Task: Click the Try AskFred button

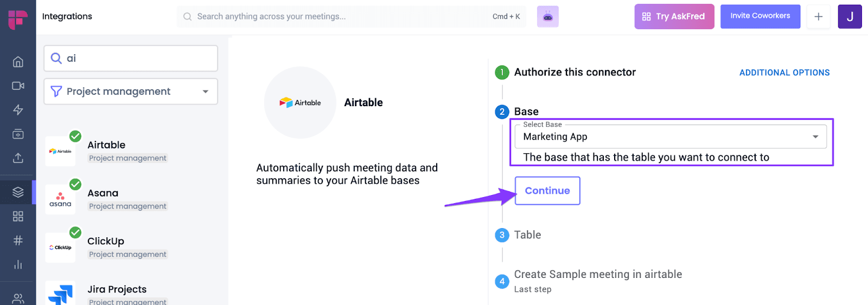Action: pos(674,16)
